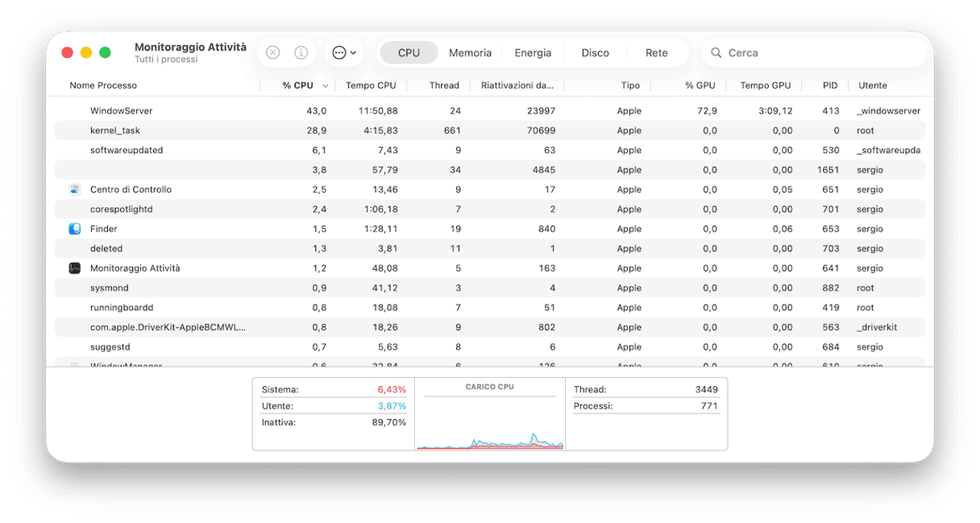Click the green fullscreen window button
Screen dimensions: 980x523
coord(105,52)
